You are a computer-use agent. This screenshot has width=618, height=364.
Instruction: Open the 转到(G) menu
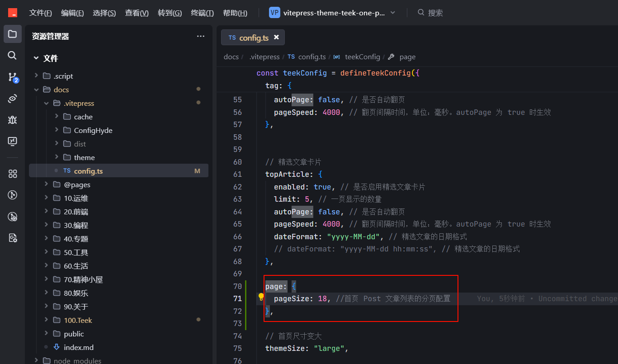[x=170, y=13]
